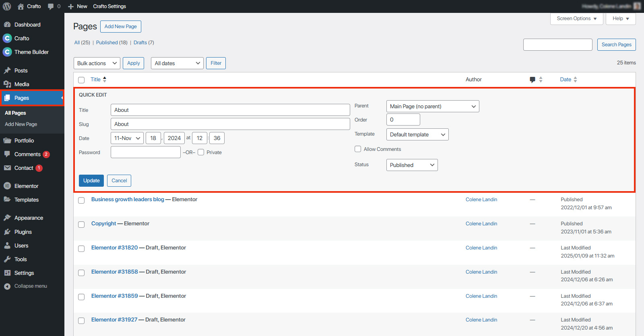The image size is (644, 336).
Task: Click the Collapse menu arrow icon
Action: coord(7,286)
